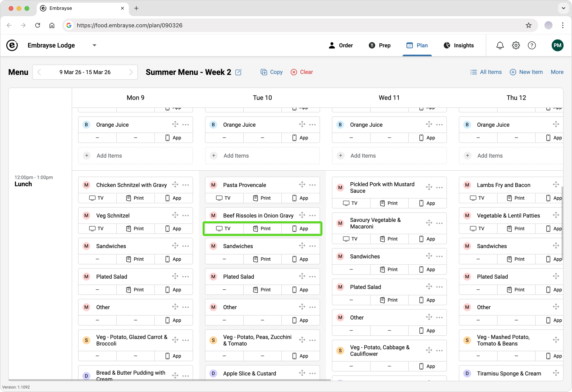
Task: Click Clear to empty the menu
Action: pos(302,72)
